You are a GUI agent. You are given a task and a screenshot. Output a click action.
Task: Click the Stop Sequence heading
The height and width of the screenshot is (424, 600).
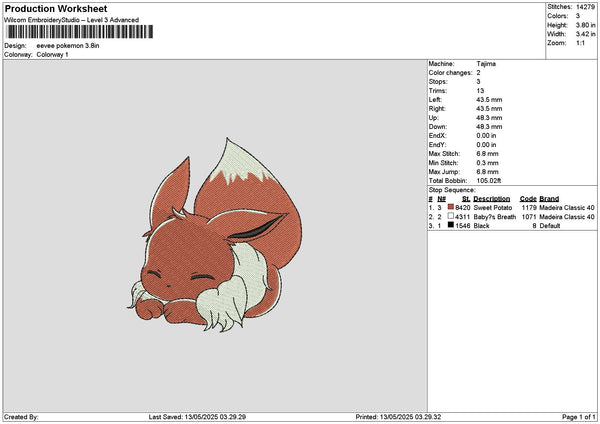tap(453, 189)
